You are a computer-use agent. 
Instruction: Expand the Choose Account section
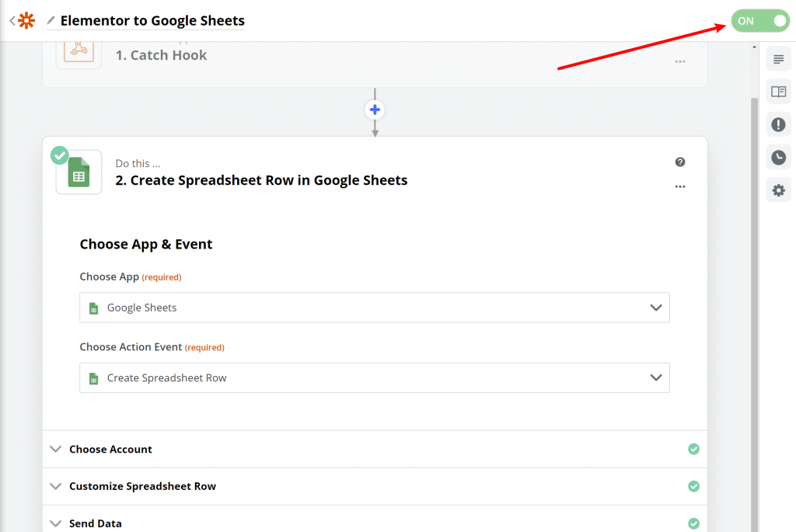point(110,449)
